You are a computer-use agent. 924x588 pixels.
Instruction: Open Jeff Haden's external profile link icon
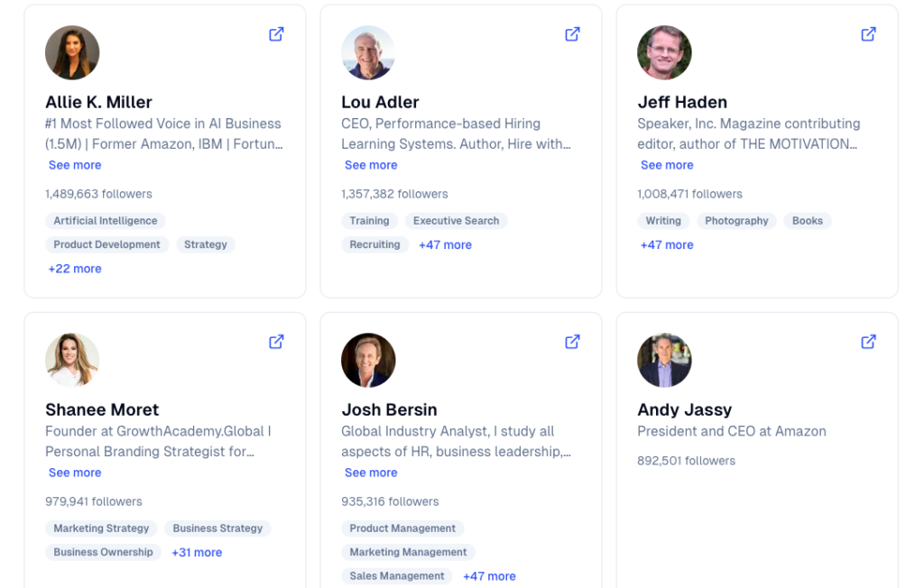coord(868,34)
